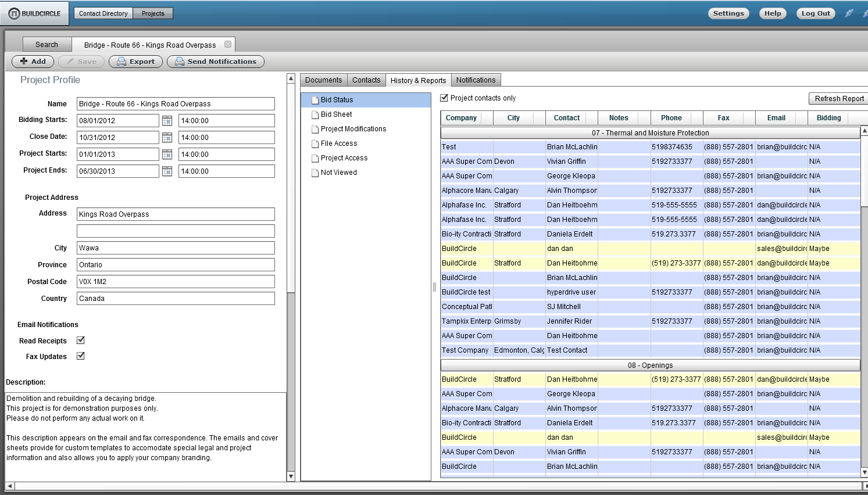The height and width of the screenshot is (495, 868).
Task: Collapse the 07 - Thermal and Moisture Protection group
Action: pyautogui.click(x=651, y=133)
